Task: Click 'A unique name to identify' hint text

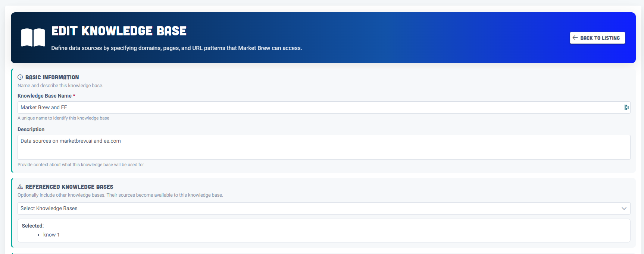Action: [63, 118]
